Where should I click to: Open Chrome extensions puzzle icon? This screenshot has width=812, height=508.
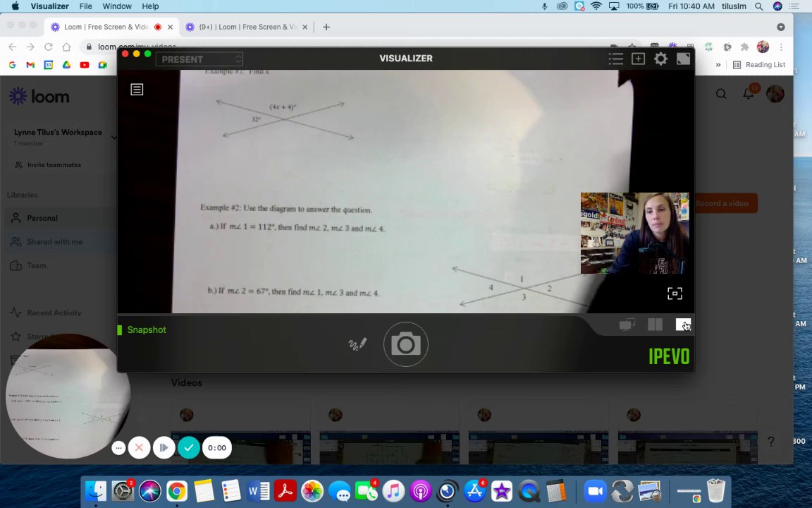coord(744,47)
